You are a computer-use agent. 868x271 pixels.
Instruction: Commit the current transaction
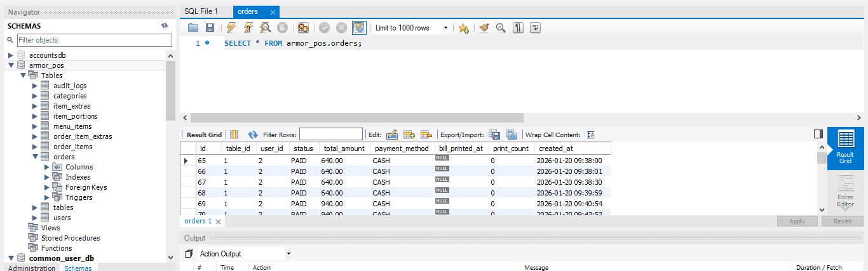[325, 28]
